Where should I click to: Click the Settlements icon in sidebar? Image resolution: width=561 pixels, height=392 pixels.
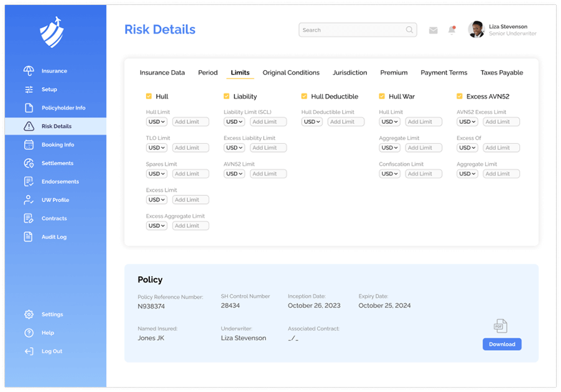29,163
